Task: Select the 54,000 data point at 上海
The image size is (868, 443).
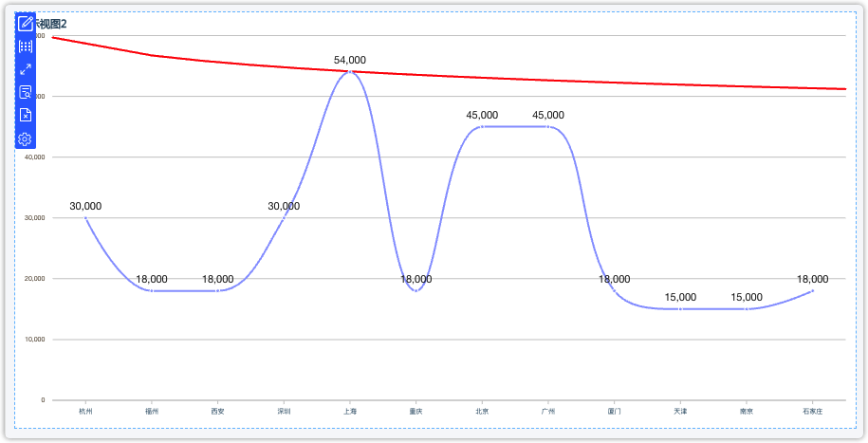Action: point(350,72)
